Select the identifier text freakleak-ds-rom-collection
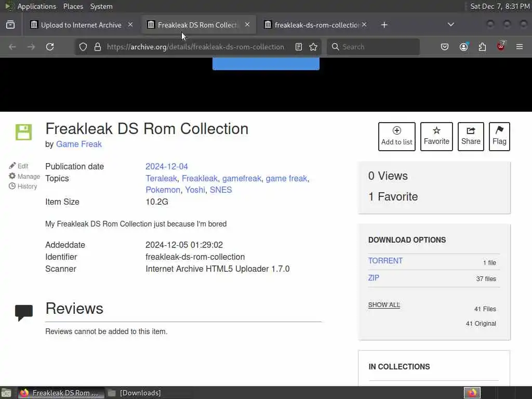The width and height of the screenshot is (532, 399). [195, 257]
